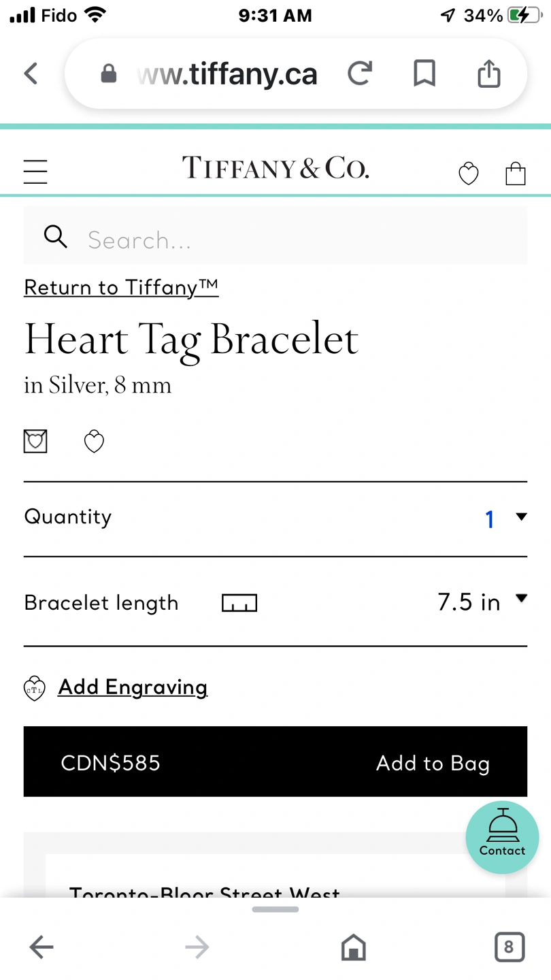Open the browser tabs counter showing 8
The image size is (551, 980).
click(509, 947)
